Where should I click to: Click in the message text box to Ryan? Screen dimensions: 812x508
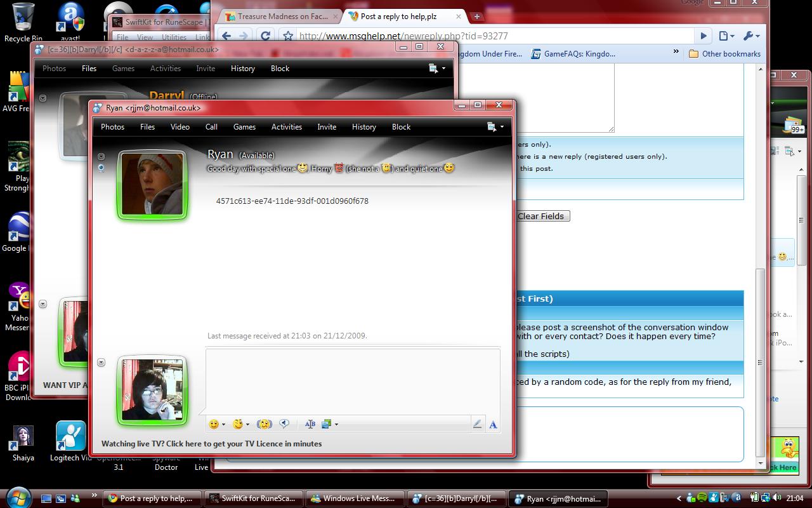click(352, 381)
